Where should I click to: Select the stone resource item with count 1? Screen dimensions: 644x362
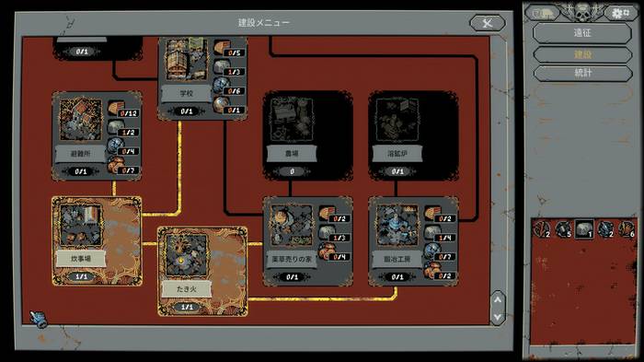[584, 229]
